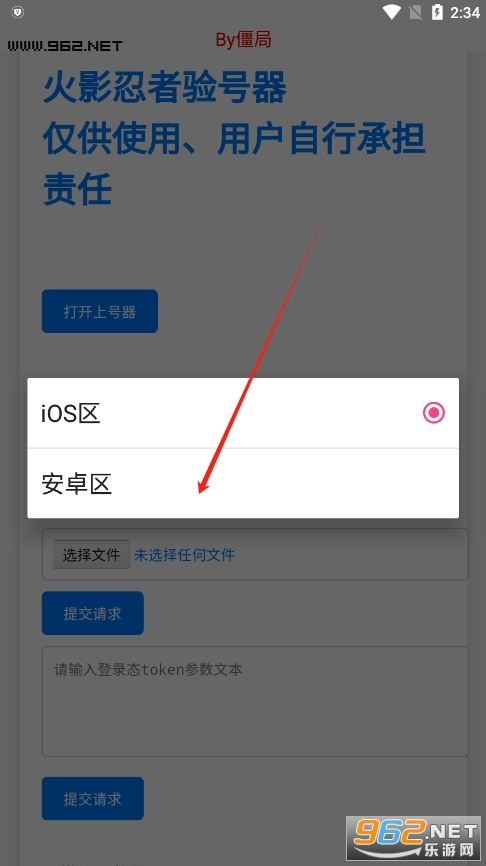
Task: Tap the shield icon in status bar
Action: click(x=17, y=12)
